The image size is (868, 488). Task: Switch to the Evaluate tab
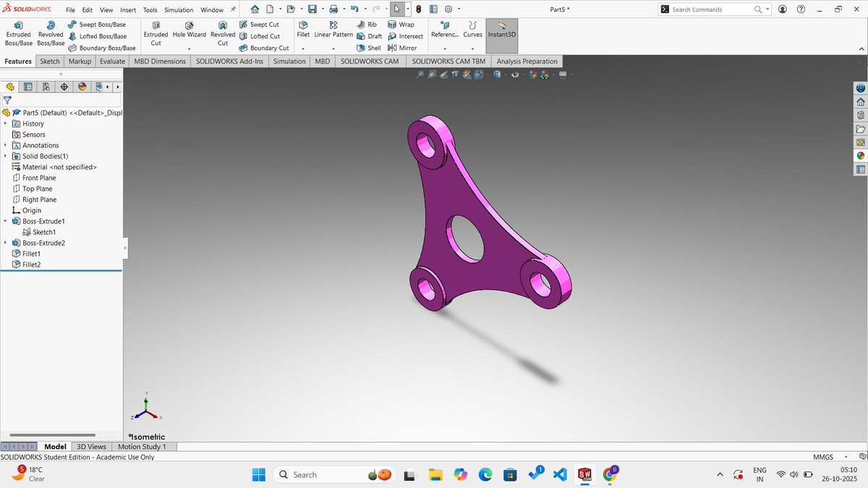[112, 61]
